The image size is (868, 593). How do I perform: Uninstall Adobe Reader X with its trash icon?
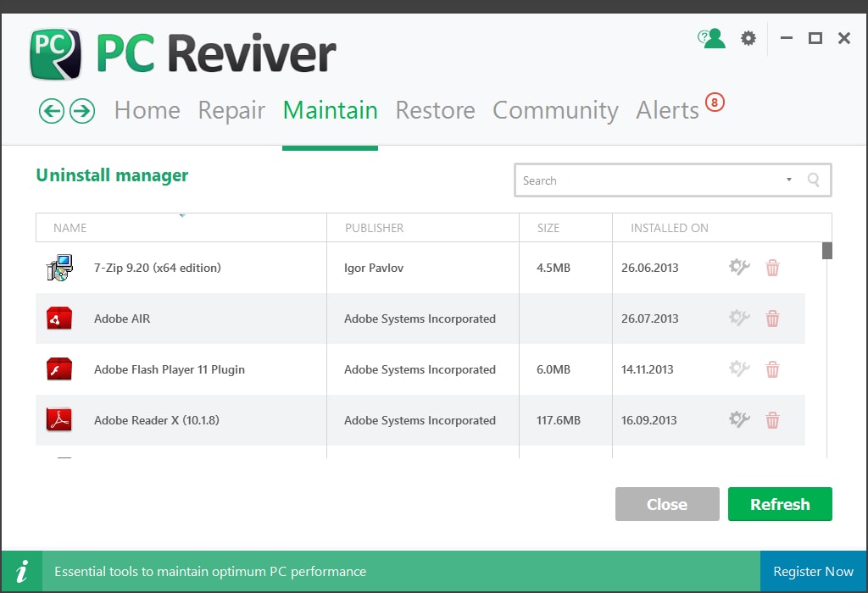coord(772,420)
